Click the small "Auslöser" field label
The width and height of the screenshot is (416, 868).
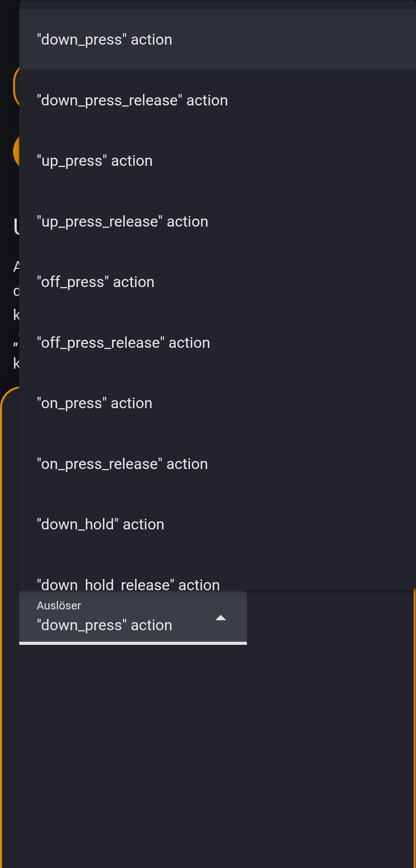(59, 606)
